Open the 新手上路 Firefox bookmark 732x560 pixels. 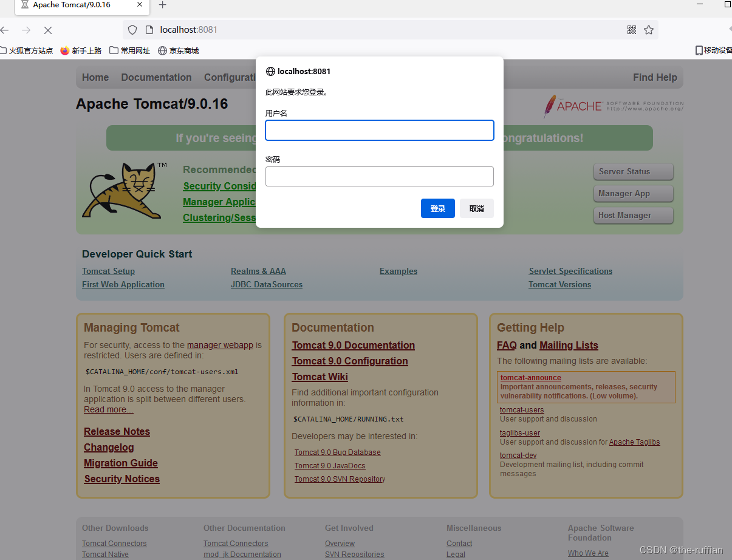(81, 50)
